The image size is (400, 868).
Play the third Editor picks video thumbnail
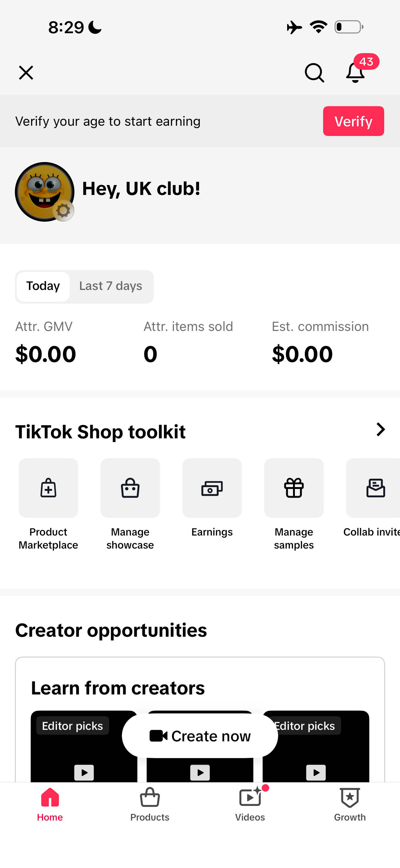click(x=316, y=772)
